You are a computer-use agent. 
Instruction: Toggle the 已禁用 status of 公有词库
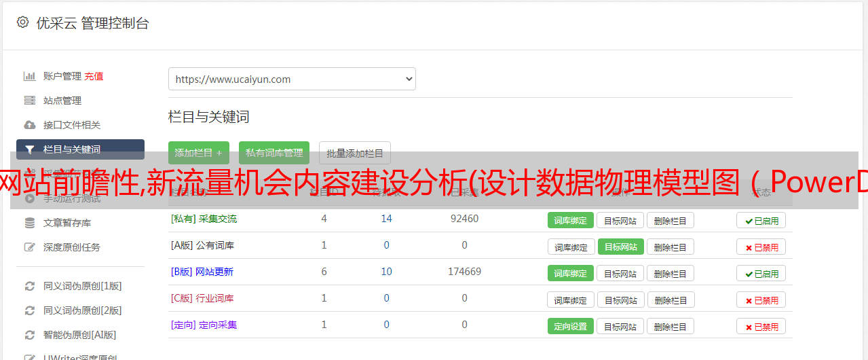[x=761, y=247]
